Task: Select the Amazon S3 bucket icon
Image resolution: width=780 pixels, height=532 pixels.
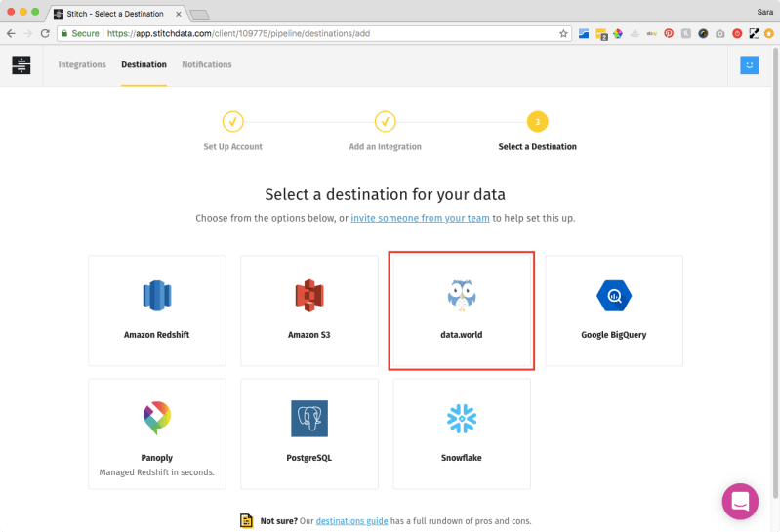Action: point(309,296)
